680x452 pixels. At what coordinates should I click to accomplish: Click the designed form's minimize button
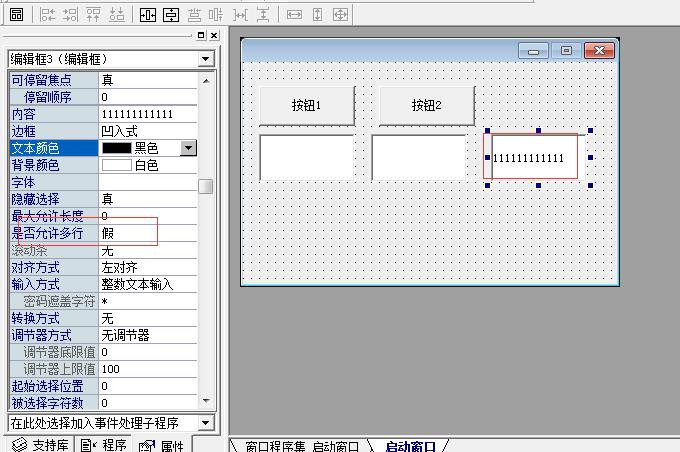tap(533, 51)
